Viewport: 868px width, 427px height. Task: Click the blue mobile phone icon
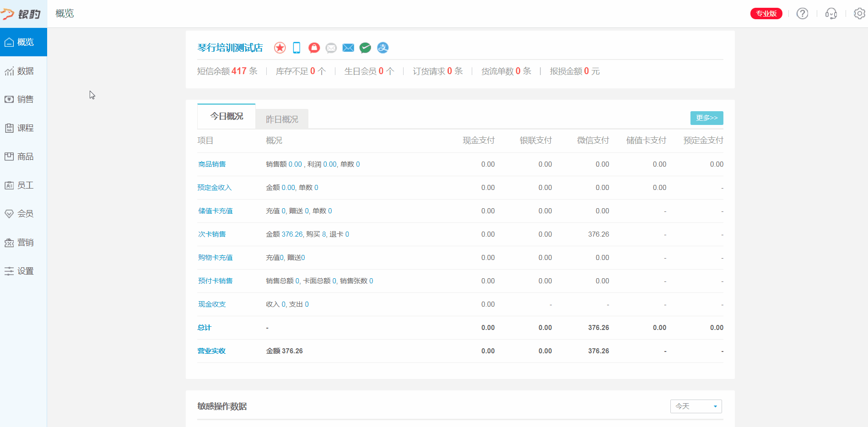tap(297, 48)
